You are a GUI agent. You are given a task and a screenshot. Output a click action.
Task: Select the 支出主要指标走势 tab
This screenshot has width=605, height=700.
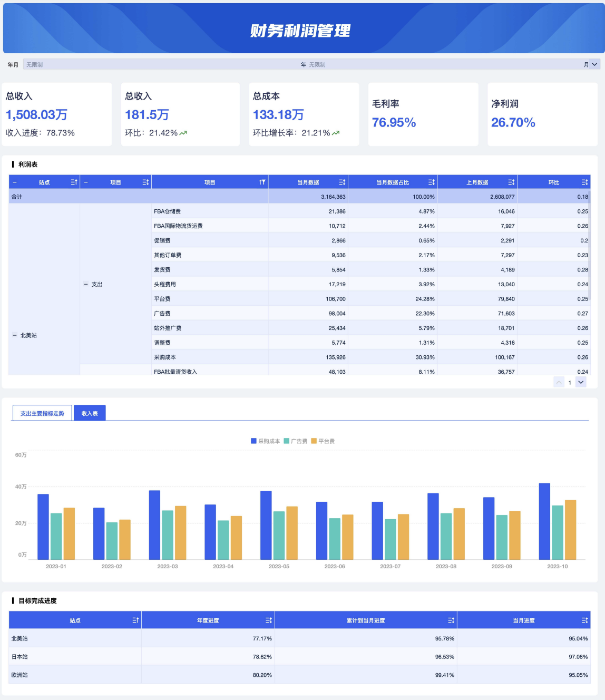pyautogui.click(x=42, y=413)
